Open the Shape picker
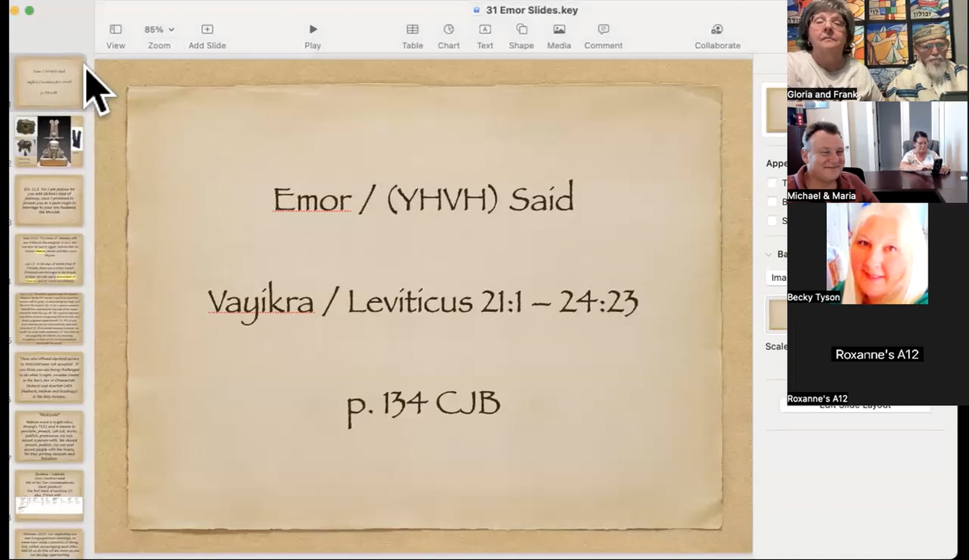The height and width of the screenshot is (560, 969). 521,29
